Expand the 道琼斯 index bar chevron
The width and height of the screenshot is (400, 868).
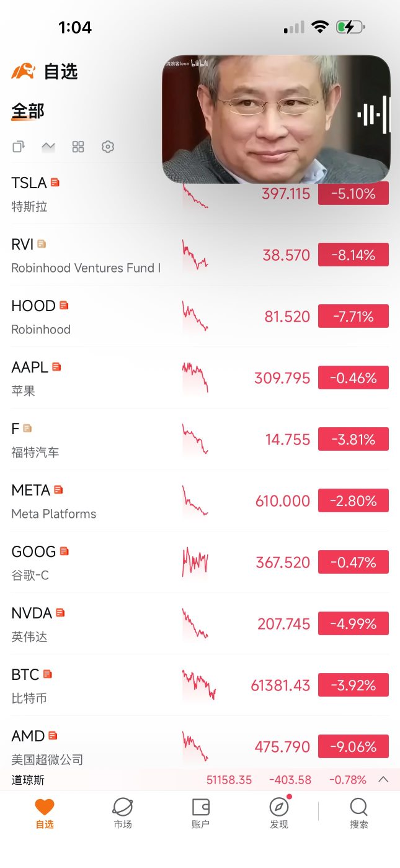[383, 779]
